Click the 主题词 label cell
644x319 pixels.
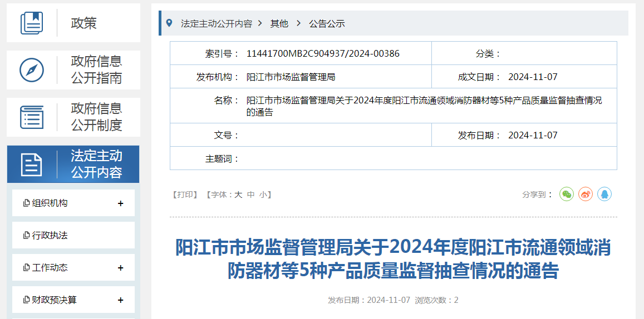[x=223, y=159]
